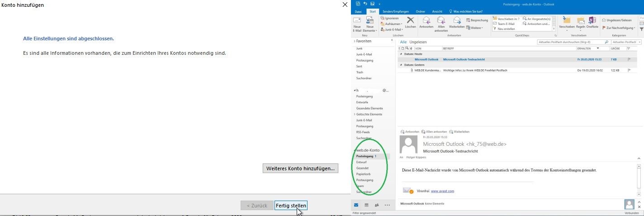This screenshot has height=216, width=644.
Task: Click Allen antworten in the ribbon
Action: (441, 24)
